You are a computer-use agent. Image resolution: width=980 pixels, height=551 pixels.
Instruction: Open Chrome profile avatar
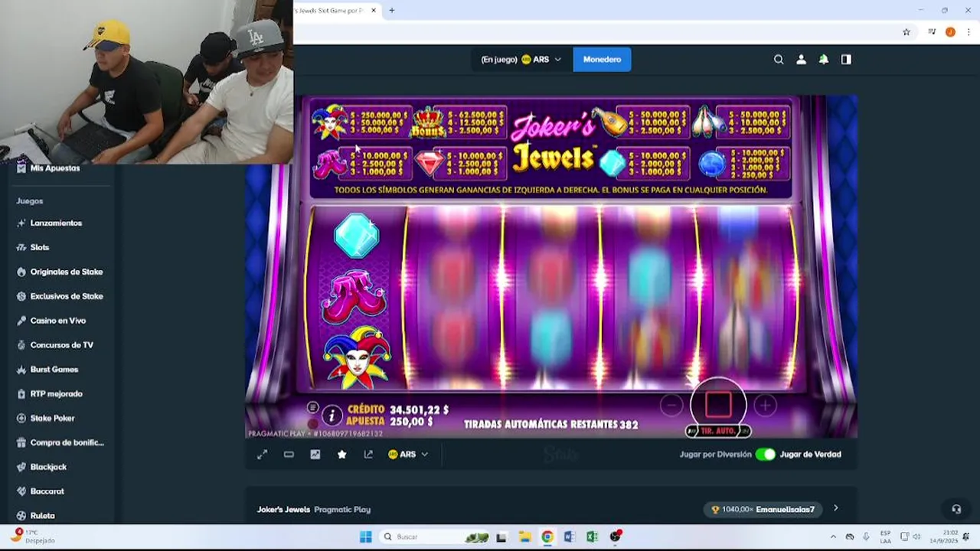point(950,32)
